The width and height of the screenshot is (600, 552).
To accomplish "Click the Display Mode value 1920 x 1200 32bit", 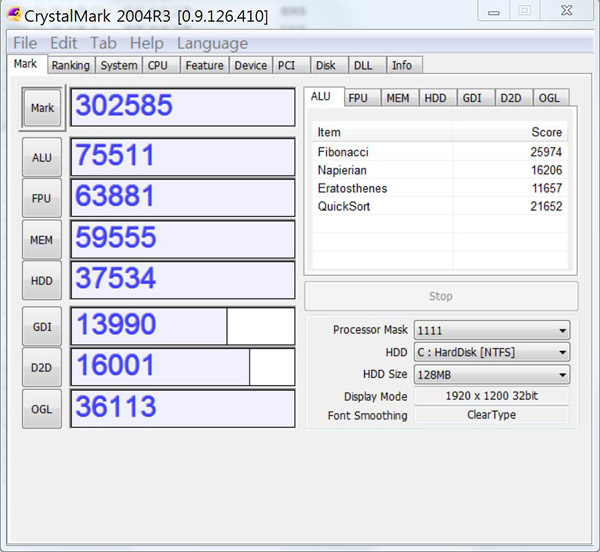I will point(492,396).
